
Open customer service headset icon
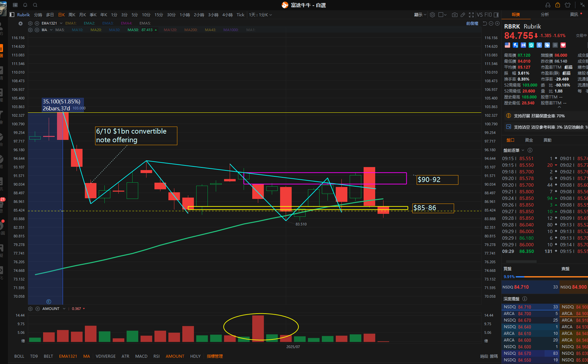point(548,5)
